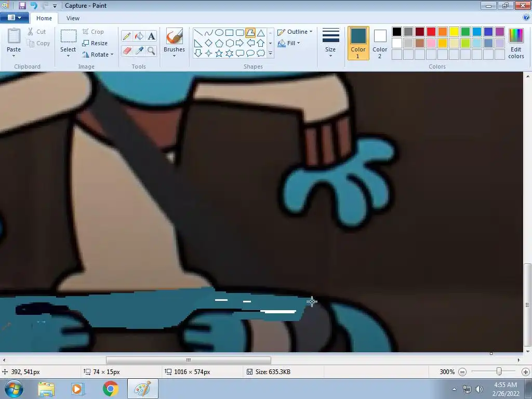Click the horizontal scrollbar thumb
This screenshot has width=532, height=399.
click(188, 360)
